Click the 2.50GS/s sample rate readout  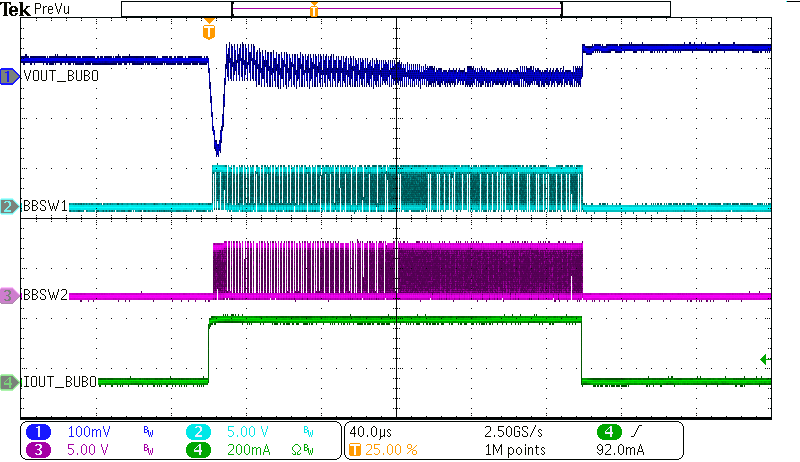(x=513, y=431)
